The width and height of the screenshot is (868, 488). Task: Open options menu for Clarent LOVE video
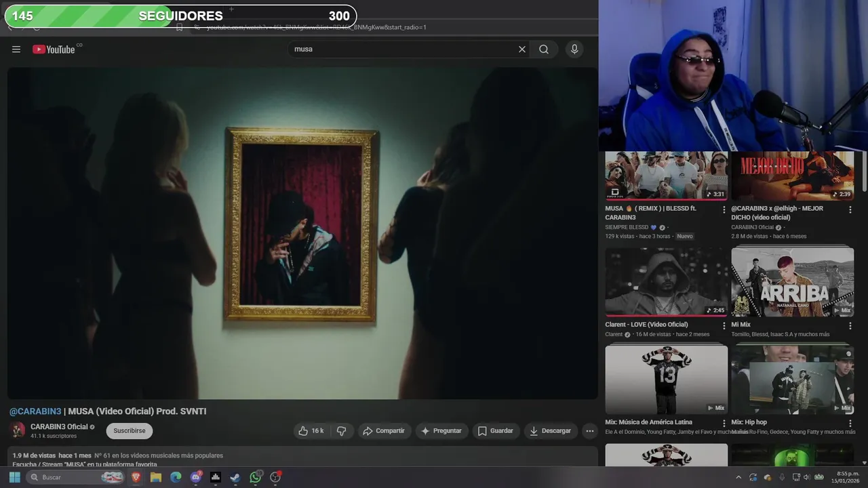(724, 325)
